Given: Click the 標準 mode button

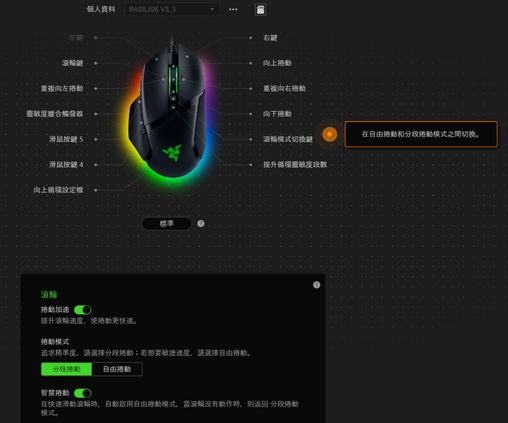Looking at the screenshot, I should (167, 224).
